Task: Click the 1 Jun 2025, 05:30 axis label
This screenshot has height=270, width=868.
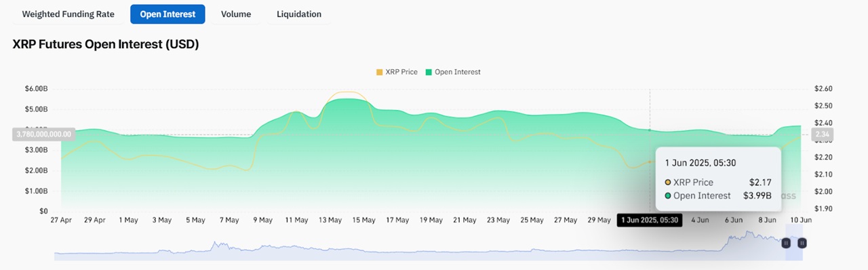Action: (650, 220)
